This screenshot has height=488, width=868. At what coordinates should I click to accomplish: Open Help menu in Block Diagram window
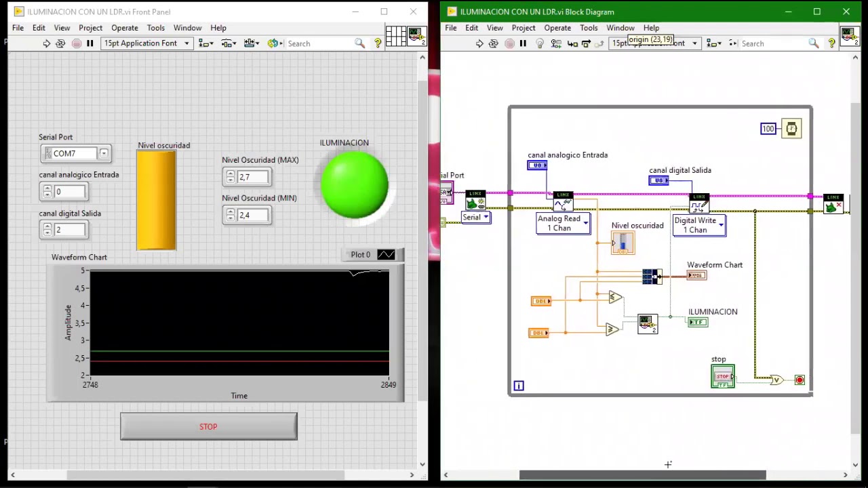coord(651,28)
